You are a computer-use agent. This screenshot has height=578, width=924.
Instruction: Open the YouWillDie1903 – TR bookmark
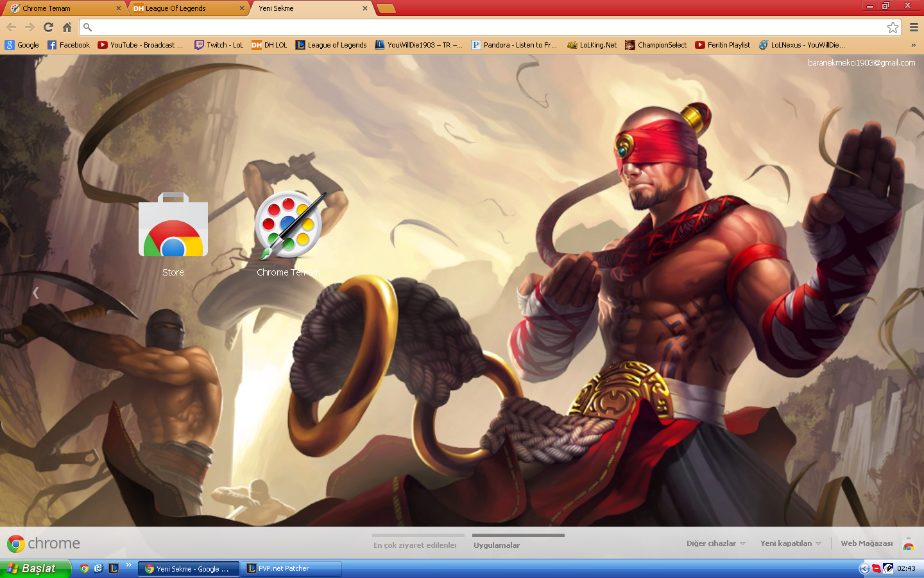click(x=419, y=45)
